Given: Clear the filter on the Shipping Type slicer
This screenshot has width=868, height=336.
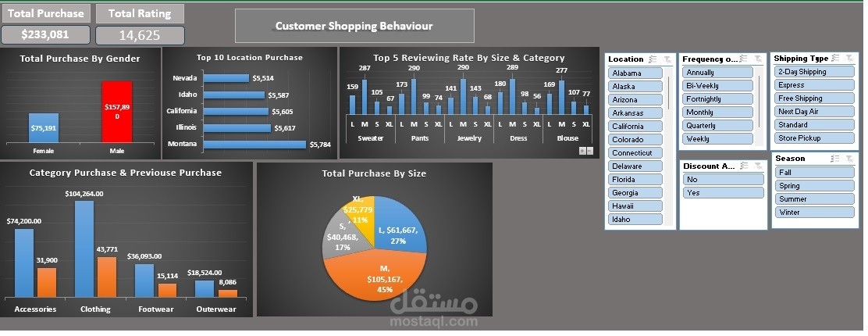Looking at the screenshot, I should click(850, 59).
